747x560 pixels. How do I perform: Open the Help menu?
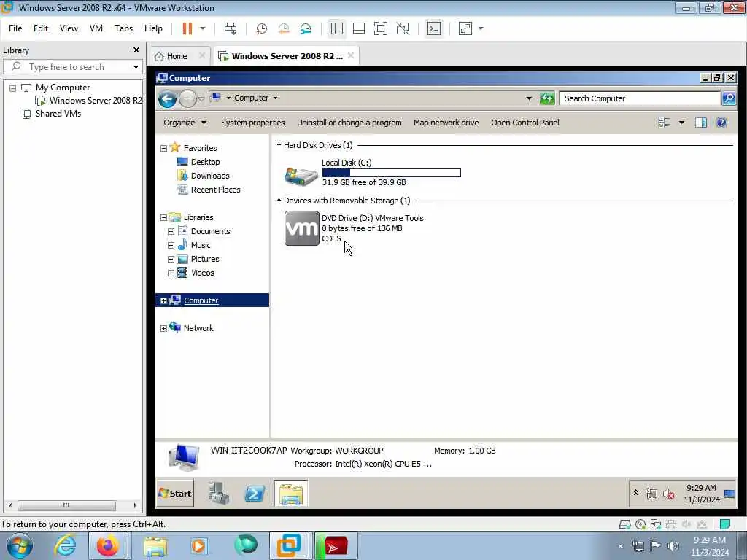(153, 28)
